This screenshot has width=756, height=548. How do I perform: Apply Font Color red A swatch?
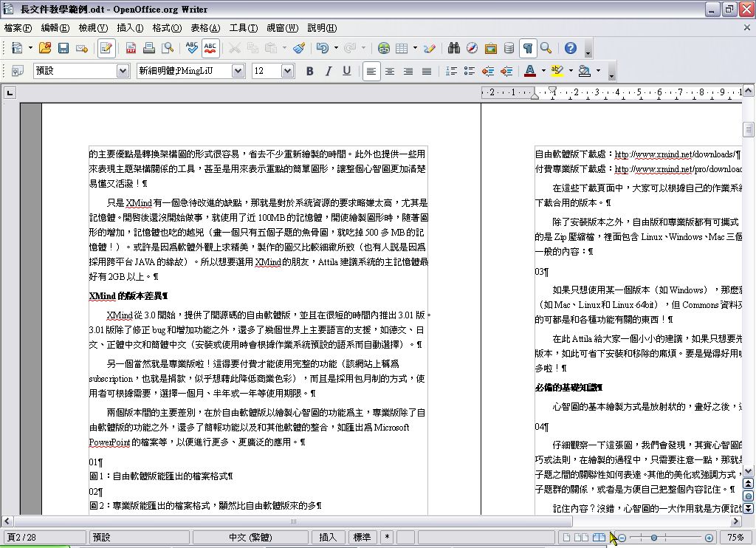click(530, 71)
